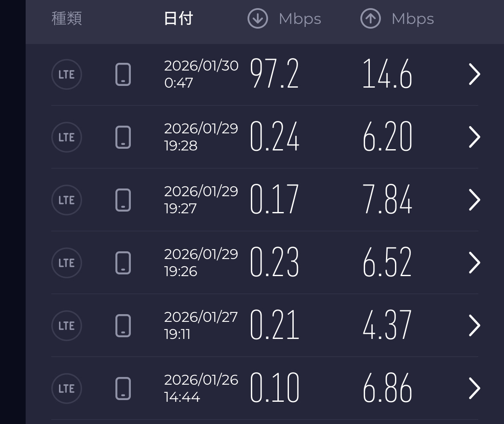This screenshot has height=424, width=504.
Task: Open the chevron for the 19:28 test
Action: pyautogui.click(x=475, y=137)
